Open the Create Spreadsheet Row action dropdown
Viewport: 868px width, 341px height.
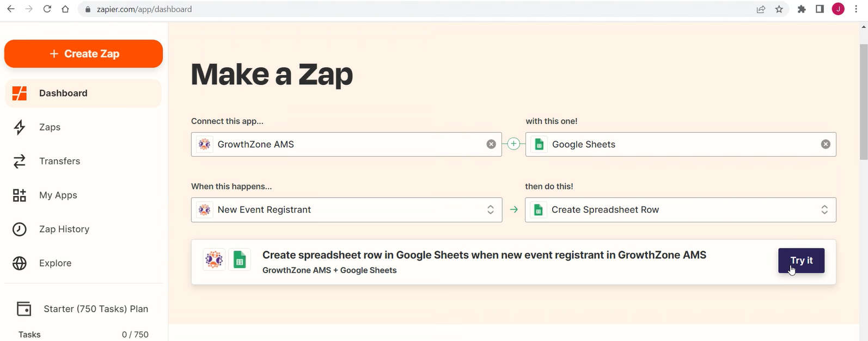(x=681, y=210)
